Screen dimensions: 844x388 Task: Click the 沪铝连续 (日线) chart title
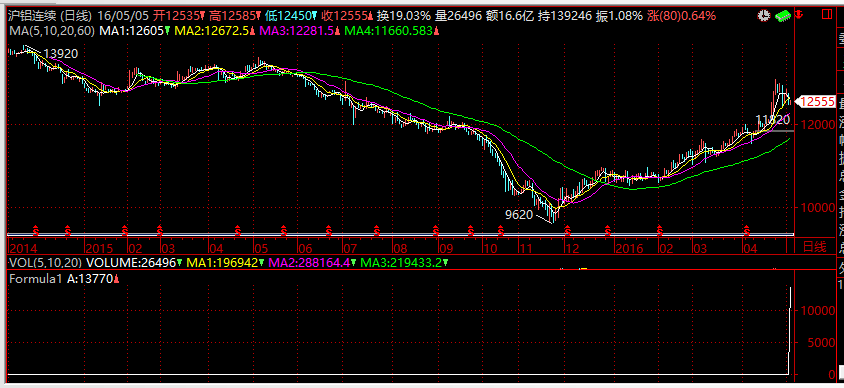[50, 16]
